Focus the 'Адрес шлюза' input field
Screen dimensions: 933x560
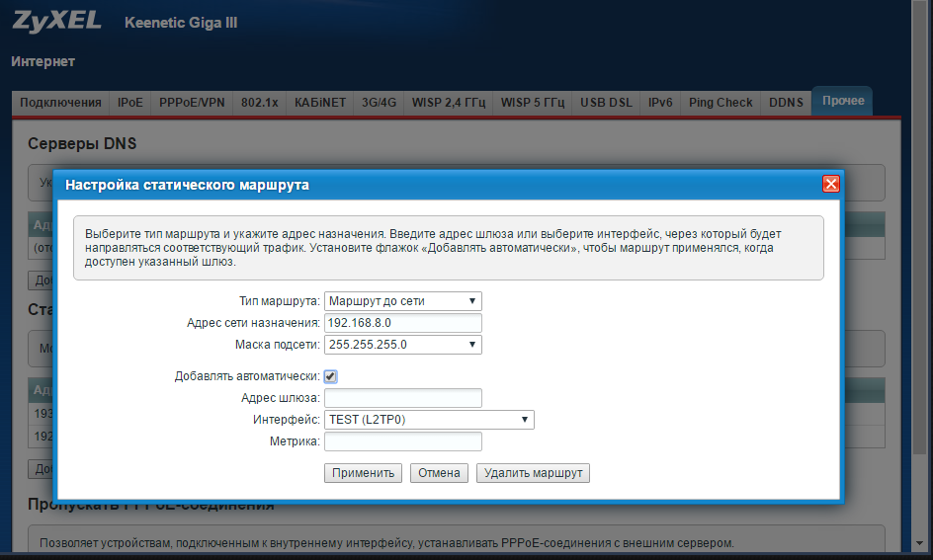[x=402, y=398]
